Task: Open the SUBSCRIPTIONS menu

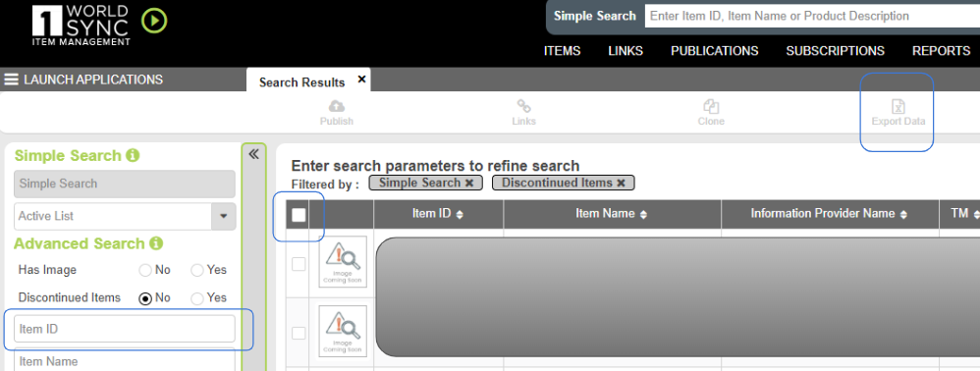Action: [835, 51]
